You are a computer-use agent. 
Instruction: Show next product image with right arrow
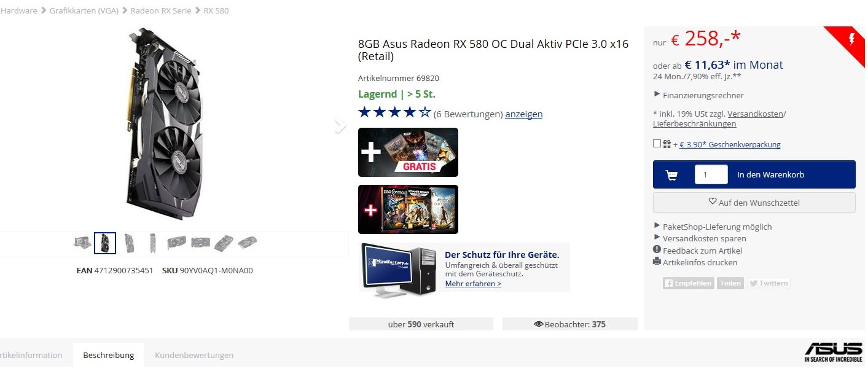(x=340, y=126)
